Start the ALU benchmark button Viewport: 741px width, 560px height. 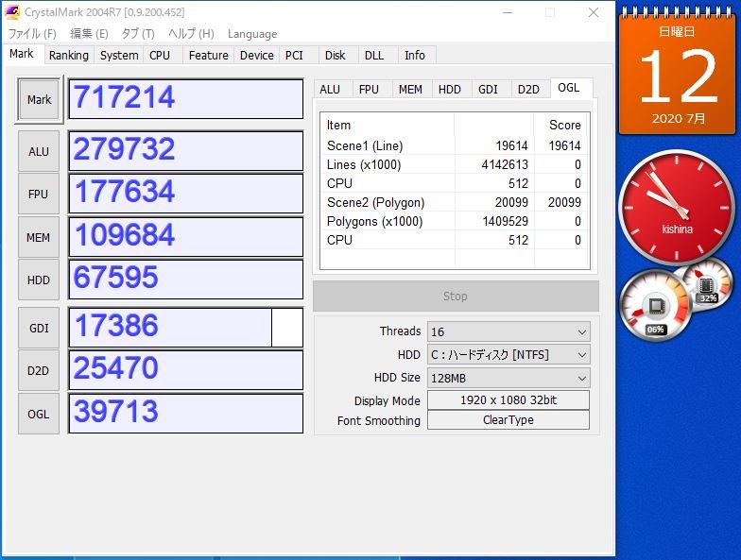39,151
